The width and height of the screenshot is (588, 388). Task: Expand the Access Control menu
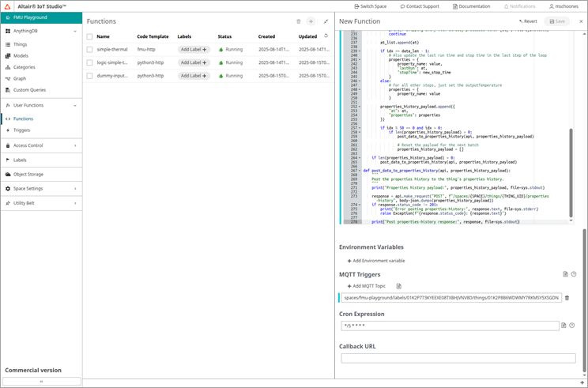[x=75, y=145]
